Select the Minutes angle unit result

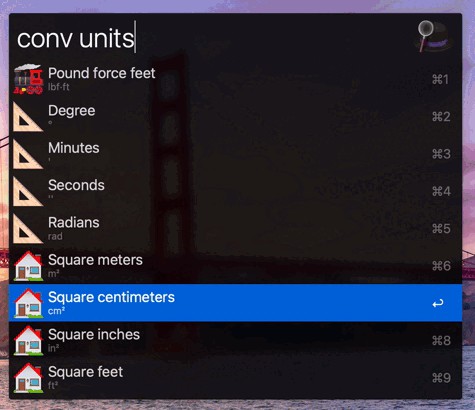235,154
